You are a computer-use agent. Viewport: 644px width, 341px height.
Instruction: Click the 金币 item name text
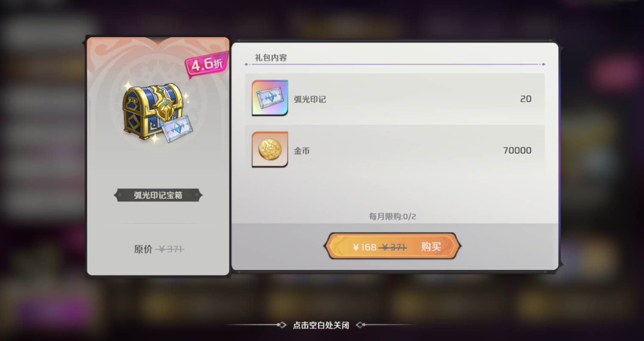pos(302,151)
